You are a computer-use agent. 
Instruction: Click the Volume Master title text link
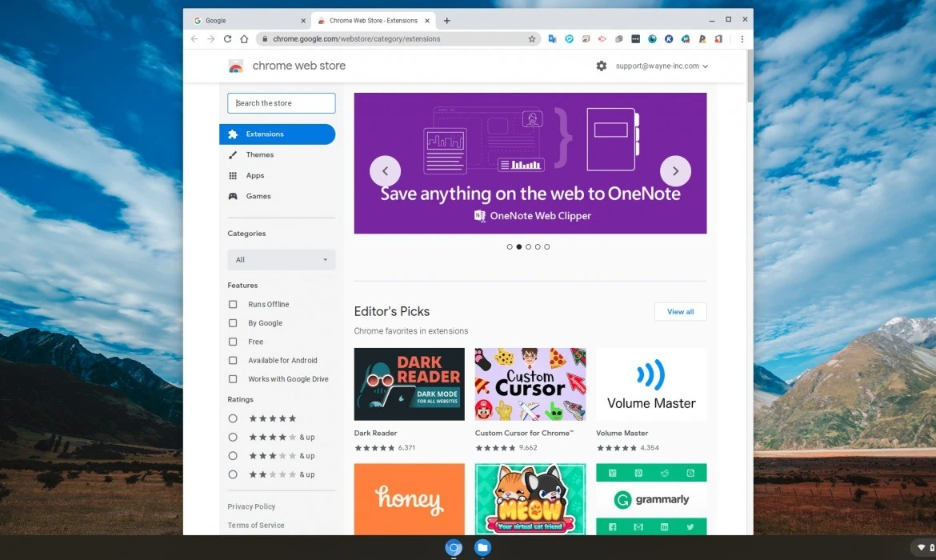click(622, 433)
